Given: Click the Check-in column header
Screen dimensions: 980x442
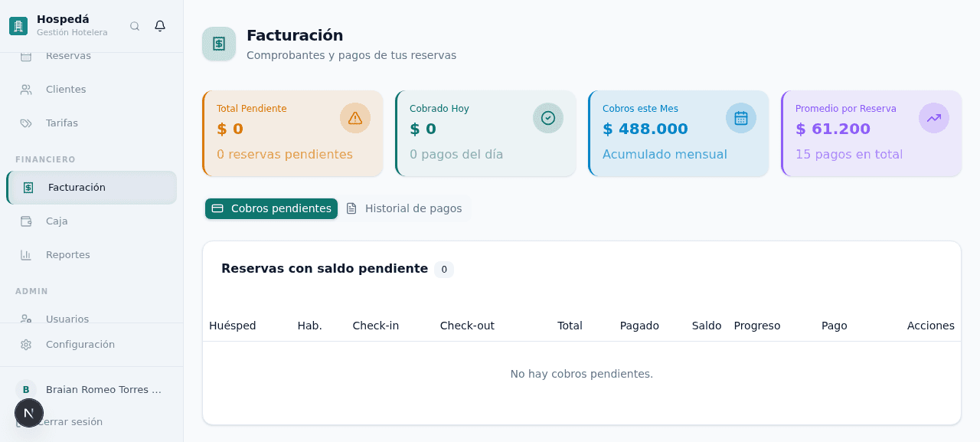Looking at the screenshot, I should pos(376,326).
